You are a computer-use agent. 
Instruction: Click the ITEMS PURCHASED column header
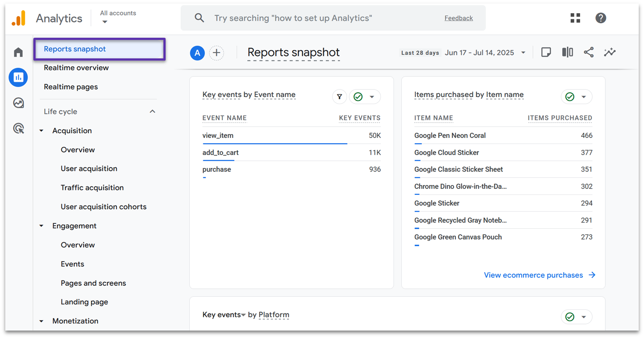tap(560, 118)
